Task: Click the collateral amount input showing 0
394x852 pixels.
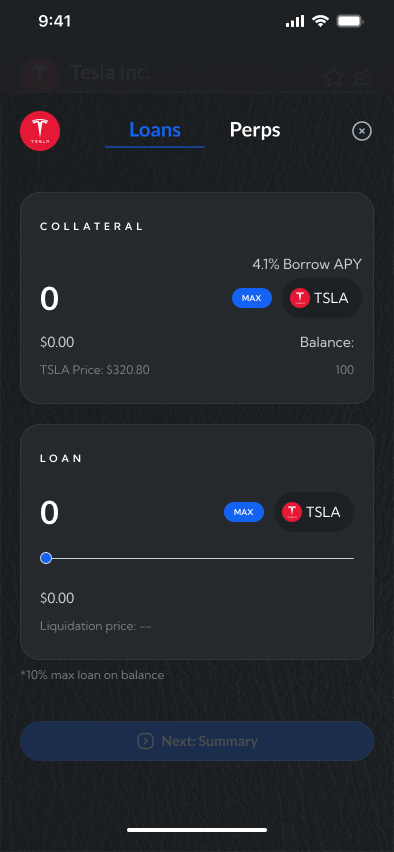Action: coord(49,299)
